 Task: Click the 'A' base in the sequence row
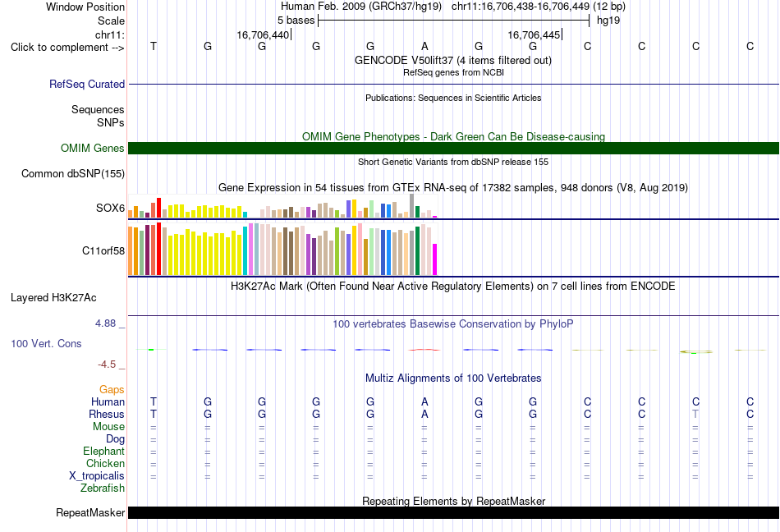[424, 46]
